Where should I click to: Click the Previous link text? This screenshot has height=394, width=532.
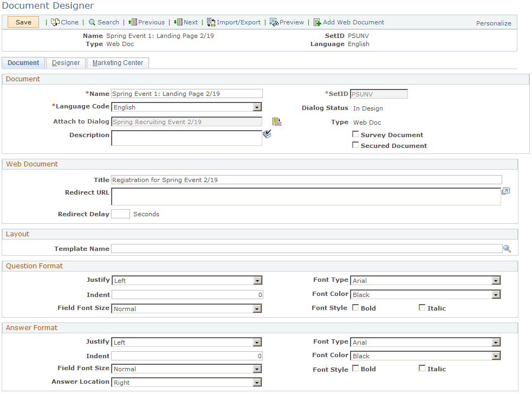click(151, 22)
